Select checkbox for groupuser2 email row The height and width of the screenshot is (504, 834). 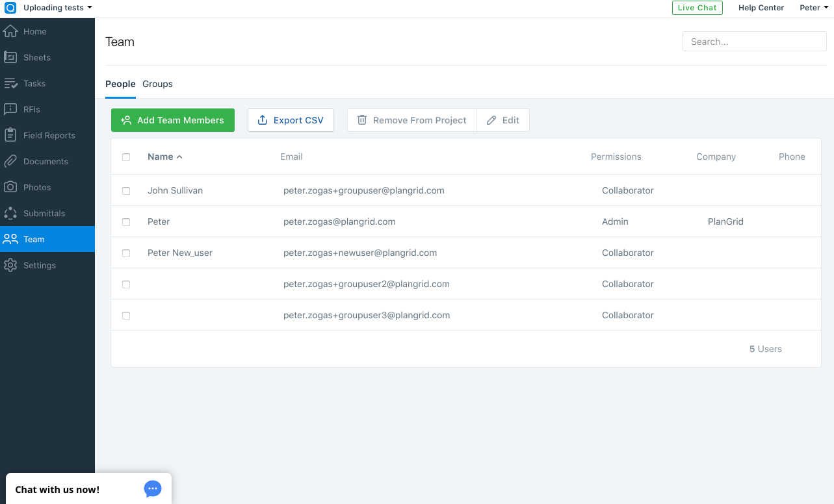tap(126, 284)
